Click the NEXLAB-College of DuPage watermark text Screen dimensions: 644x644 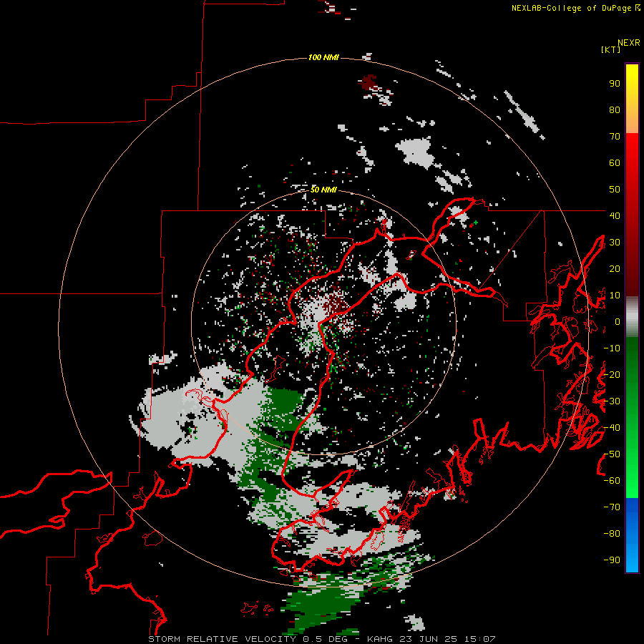point(575,8)
